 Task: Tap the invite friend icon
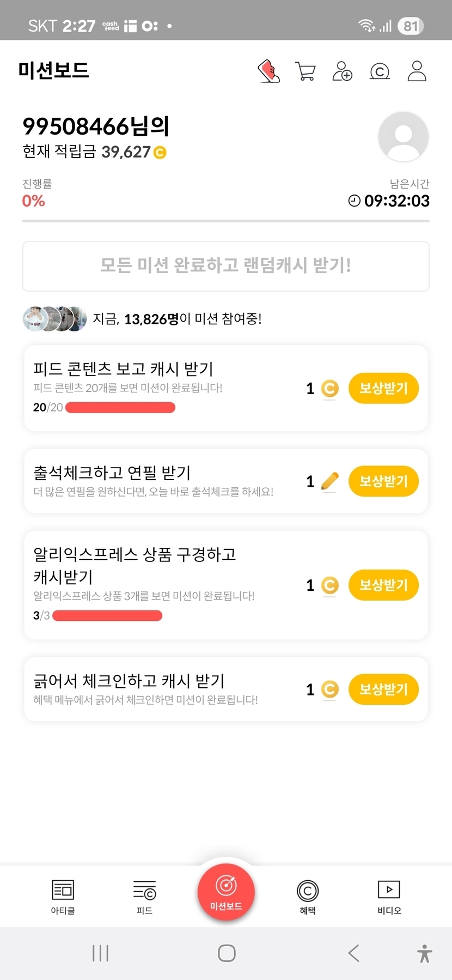coord(342,71)
